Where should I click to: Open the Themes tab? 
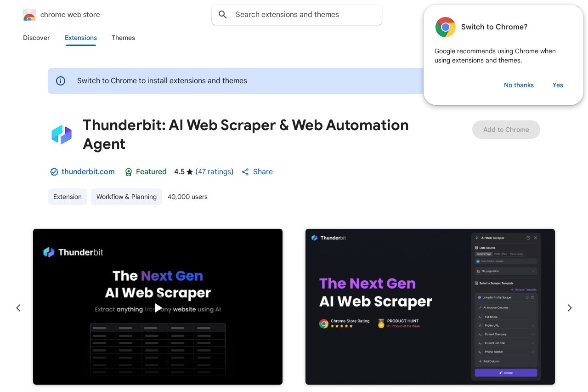point(123,38)
